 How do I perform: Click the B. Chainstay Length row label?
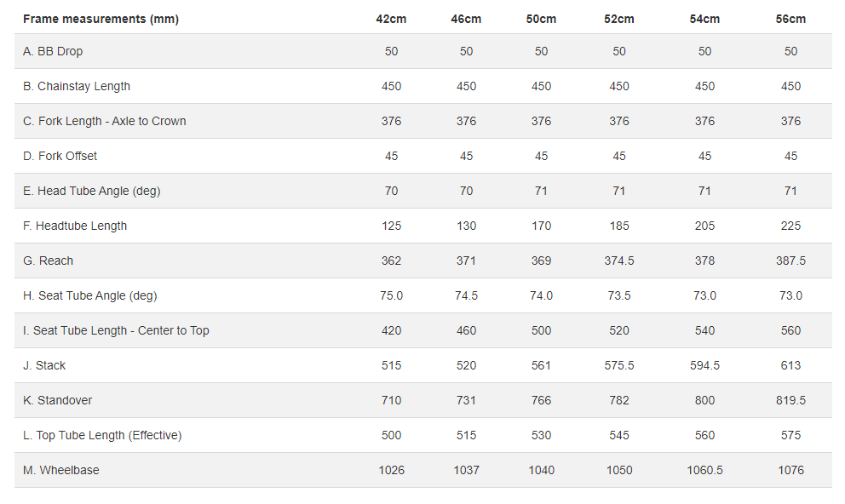77,86
